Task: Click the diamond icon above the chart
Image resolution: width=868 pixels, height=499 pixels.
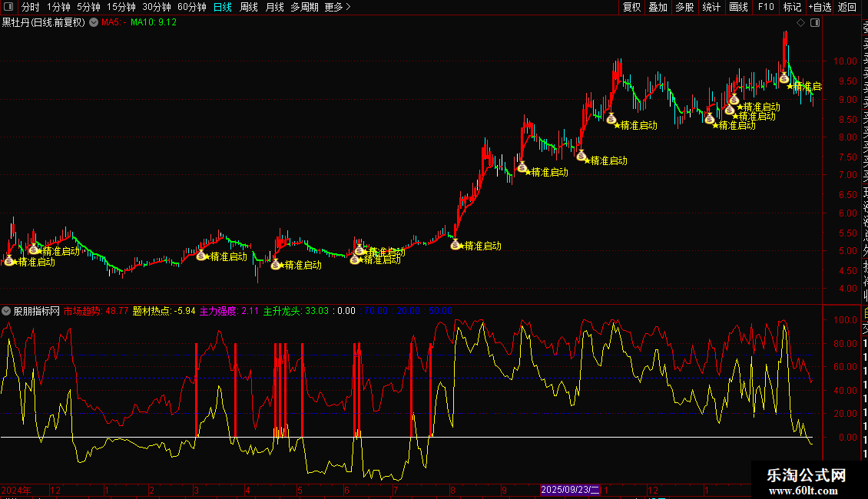Action: pos(800,23)
